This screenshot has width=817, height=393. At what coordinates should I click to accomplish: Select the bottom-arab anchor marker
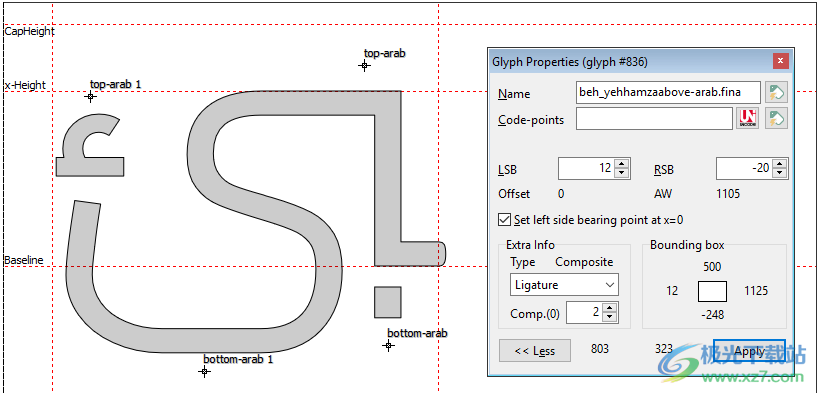tap(388, 345)
